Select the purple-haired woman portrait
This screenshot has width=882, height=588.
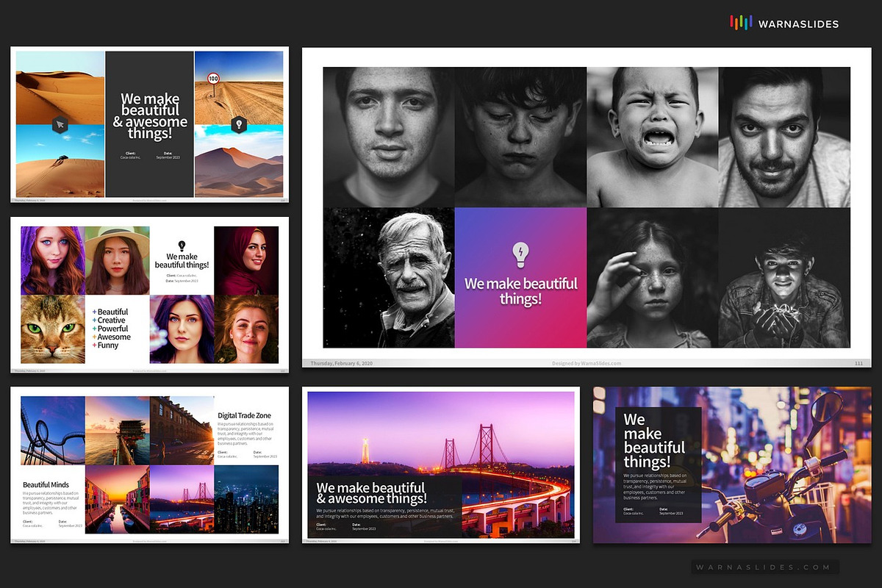tap(182, 329)
